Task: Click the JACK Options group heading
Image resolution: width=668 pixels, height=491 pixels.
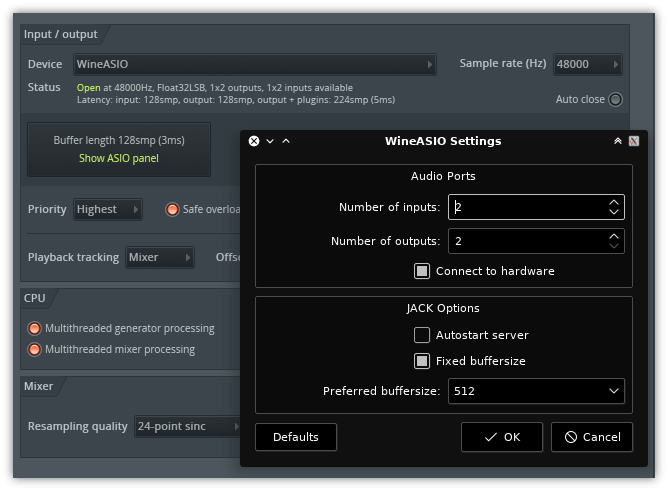Action: pos(443,308)
